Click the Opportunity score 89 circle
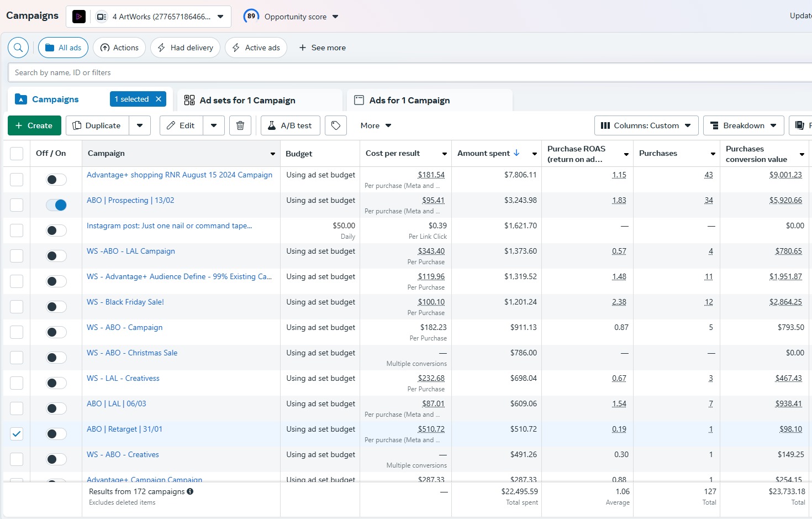The width and height of the screenshot is (812, 519). 251,16
